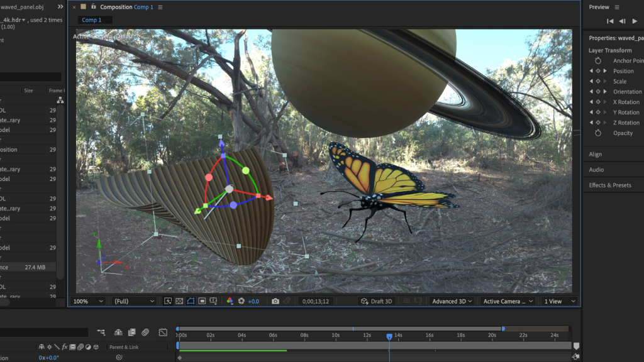Open the magnification 100% dropdown
Viewport: 644px width, 362px height.
tap(89, 302)
